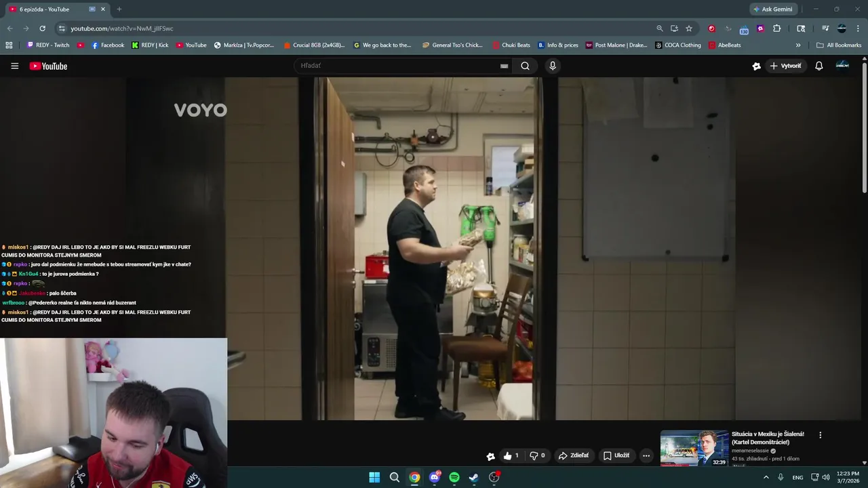
Task: Go back in browser history
Action: pos(9,28)
